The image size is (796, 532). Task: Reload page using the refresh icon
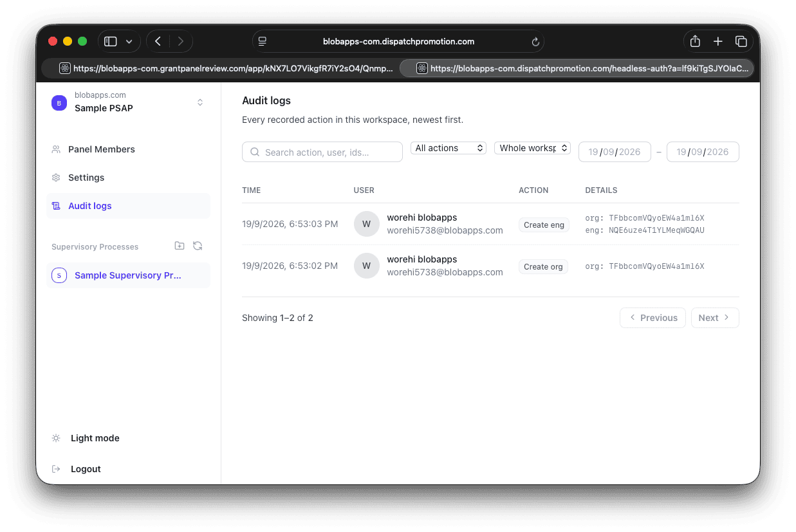tap(535, 42)
